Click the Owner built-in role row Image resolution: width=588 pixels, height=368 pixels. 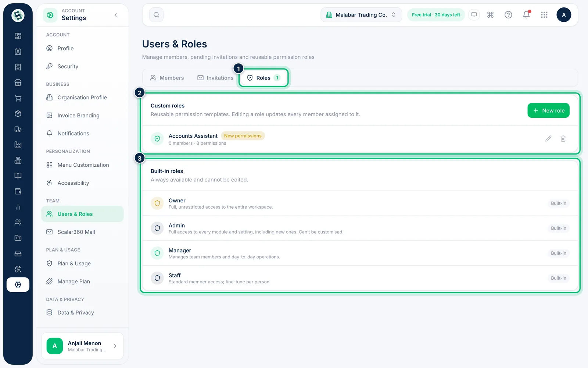pyautogui.click(x=360, y=203)
